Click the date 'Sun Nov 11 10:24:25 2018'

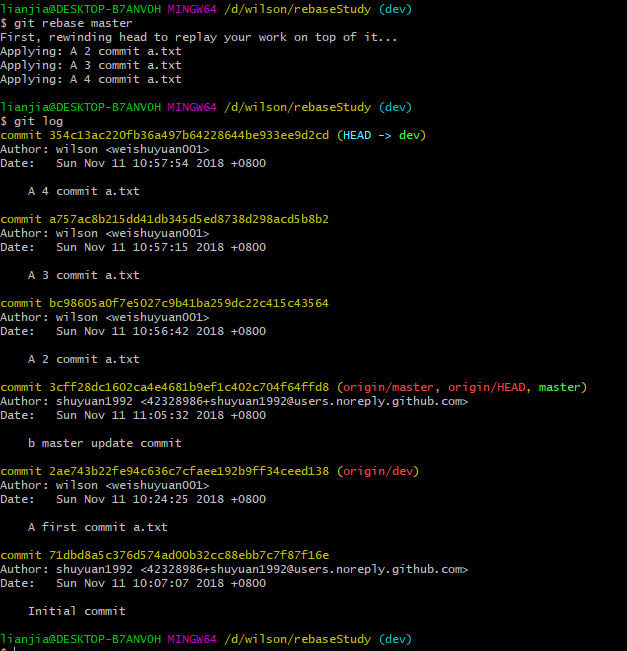click(140, 499)
